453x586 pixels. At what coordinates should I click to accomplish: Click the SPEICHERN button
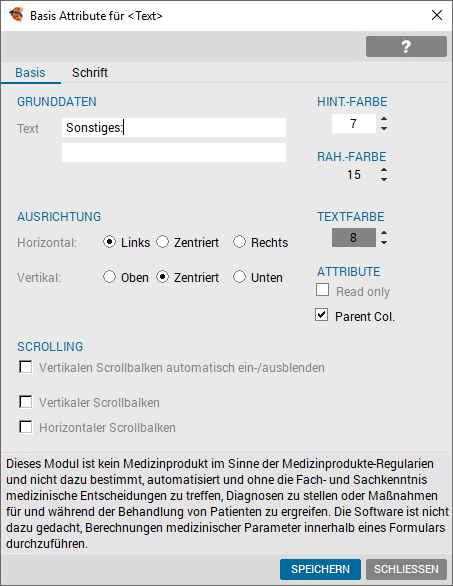tap(320, 569)
